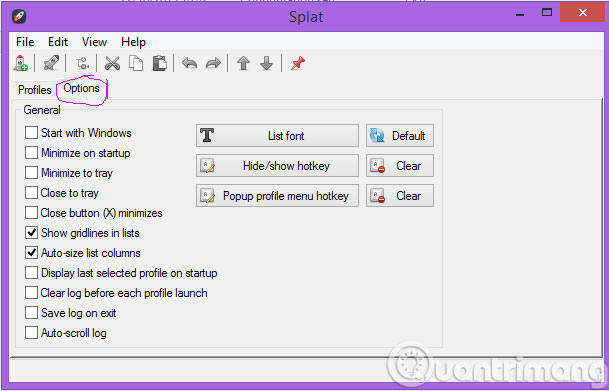Viewport: 609px width, 391px height.
Task: Uncheck Auto-size list columns
Action: coord(31,253)
